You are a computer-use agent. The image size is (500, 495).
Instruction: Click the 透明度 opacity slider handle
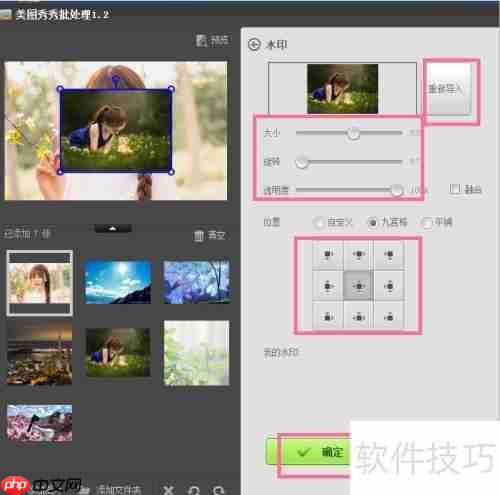(396, 190)
